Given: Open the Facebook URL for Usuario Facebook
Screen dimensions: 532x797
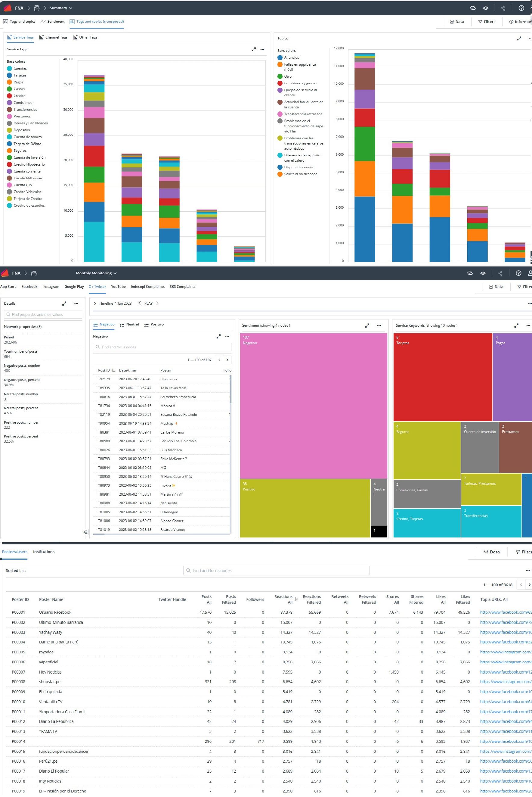Looking at the screenshot, I should pos(506,612).
